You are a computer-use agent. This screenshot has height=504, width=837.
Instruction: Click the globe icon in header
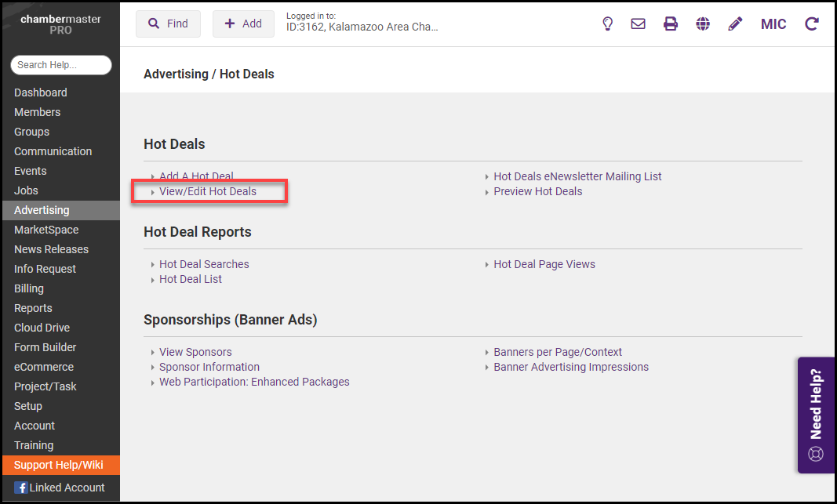click(x=703, y=24)
